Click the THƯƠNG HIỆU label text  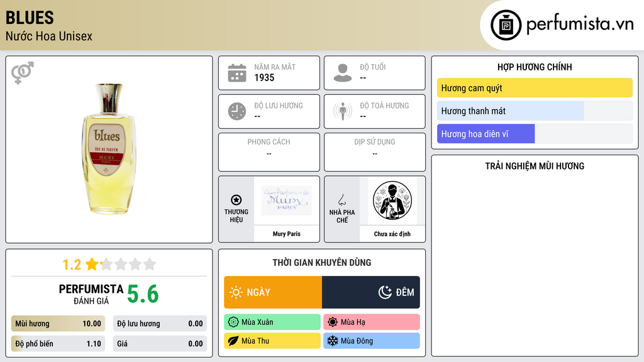click(236, 216)
